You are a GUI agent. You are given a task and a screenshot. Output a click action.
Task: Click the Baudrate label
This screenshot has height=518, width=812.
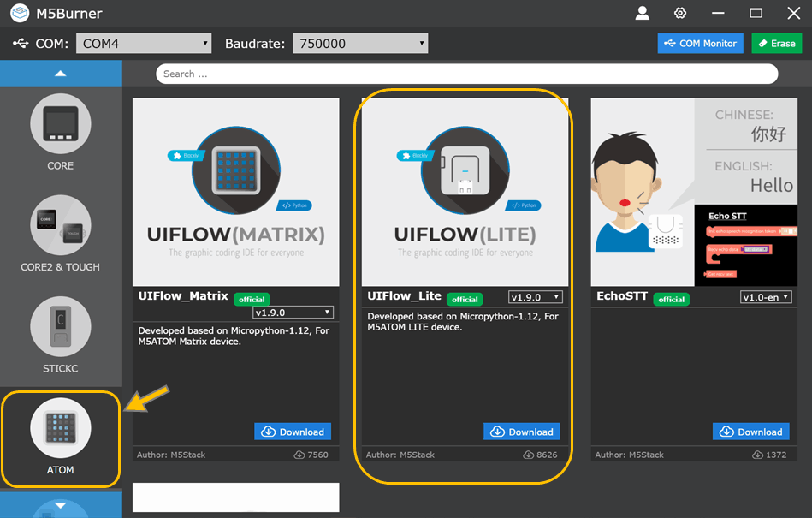255,44
